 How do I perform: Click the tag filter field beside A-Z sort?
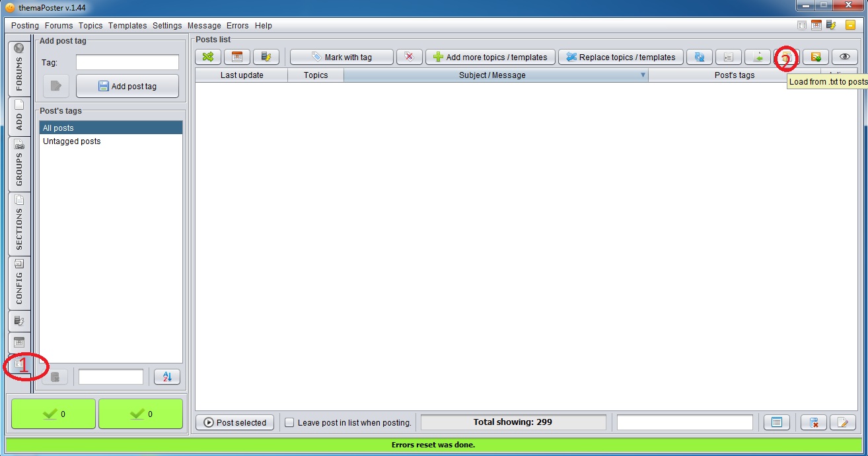tap(111, 377)
